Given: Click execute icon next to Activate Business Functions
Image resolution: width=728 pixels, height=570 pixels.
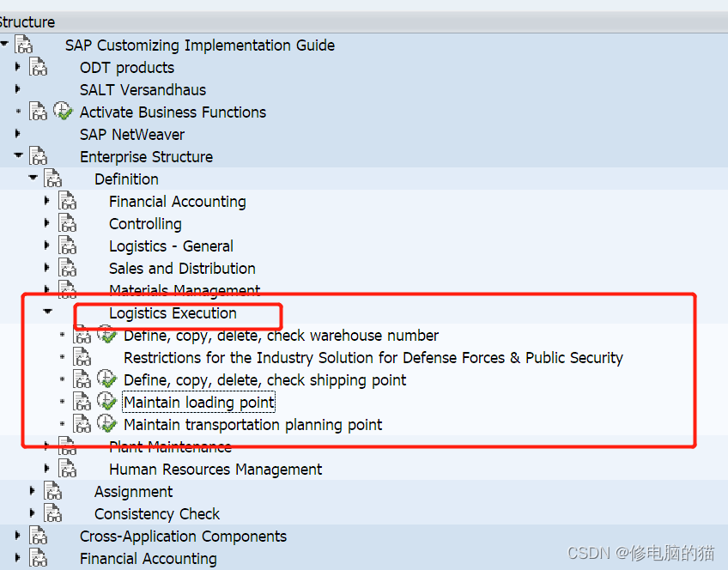Looking at the screenshot, I should click(63, 112).
